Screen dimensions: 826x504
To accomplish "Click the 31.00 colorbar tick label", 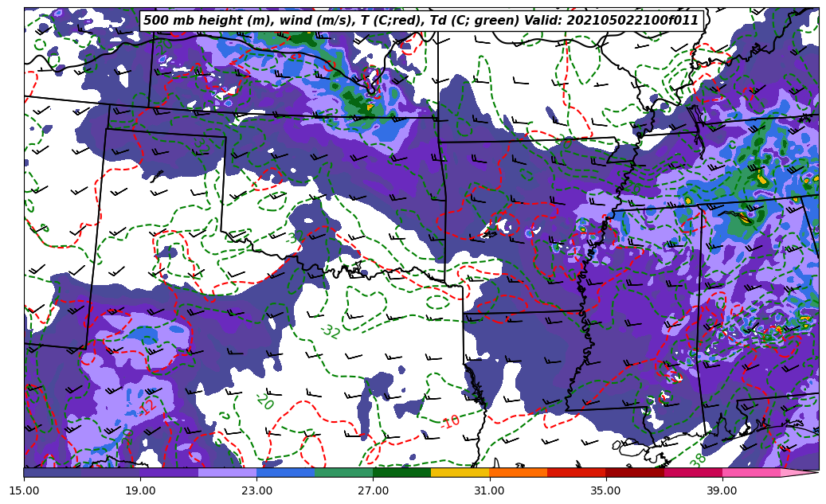I will tap(489, 490).
